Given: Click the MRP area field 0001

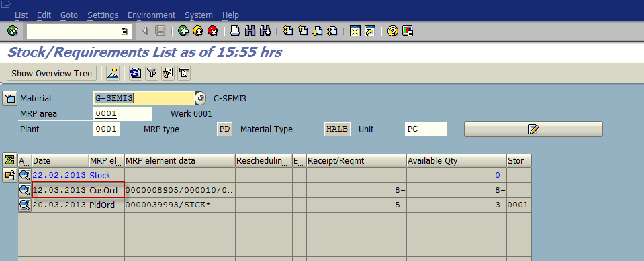Looking at the screenshot, I should click(x=122, y=113).
